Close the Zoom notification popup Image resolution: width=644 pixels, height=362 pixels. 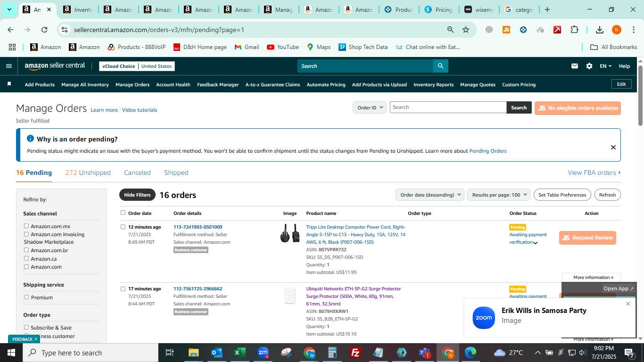point(628,304)
